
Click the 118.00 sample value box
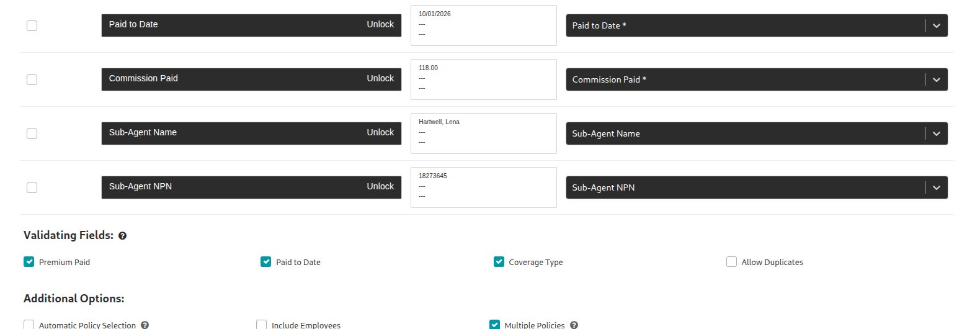tap(484, 79)
